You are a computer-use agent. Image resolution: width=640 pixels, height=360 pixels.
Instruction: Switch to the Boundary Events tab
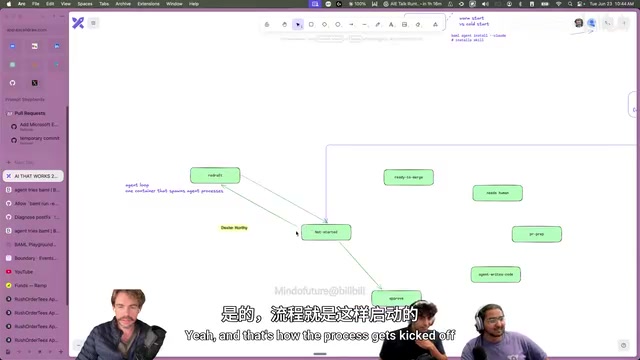33,258
